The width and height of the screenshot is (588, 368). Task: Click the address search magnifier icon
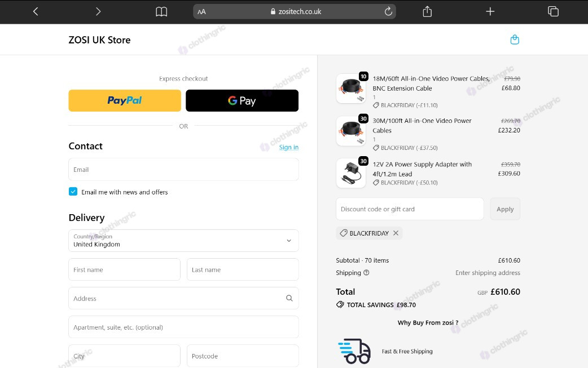(289, 298)
